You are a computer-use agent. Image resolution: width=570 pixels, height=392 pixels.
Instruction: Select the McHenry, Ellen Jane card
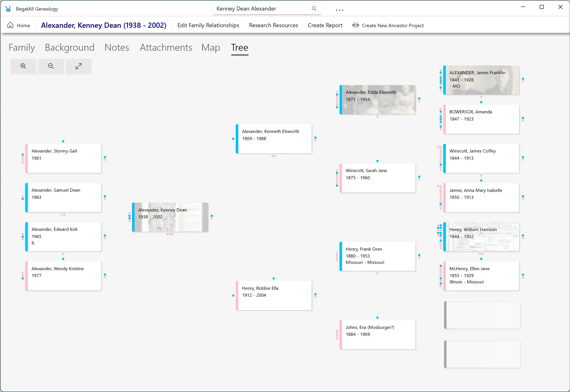481,276
